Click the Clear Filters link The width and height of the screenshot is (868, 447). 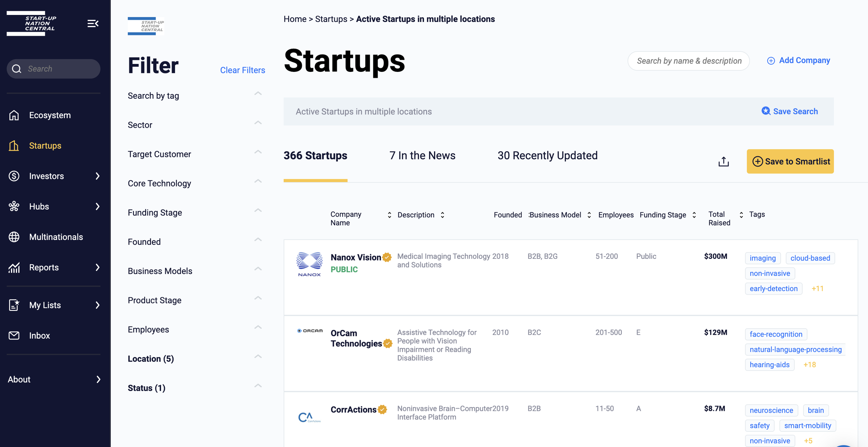coord(242,70)
